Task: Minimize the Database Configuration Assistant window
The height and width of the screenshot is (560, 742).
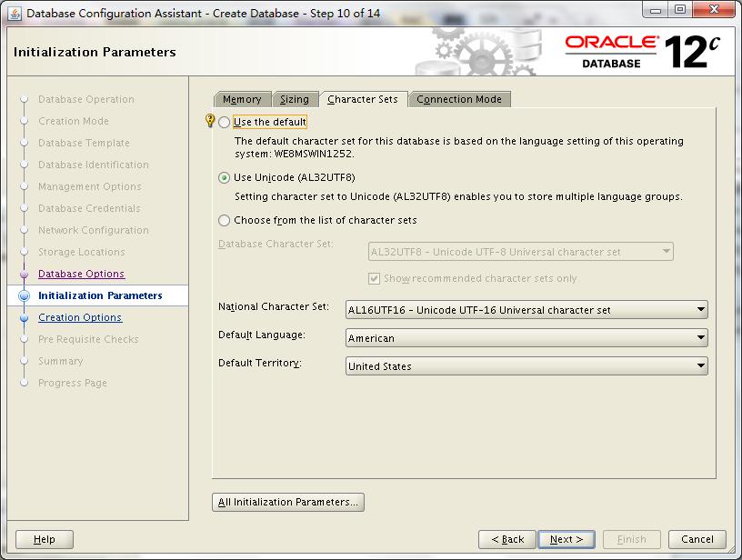Action: 656,10
